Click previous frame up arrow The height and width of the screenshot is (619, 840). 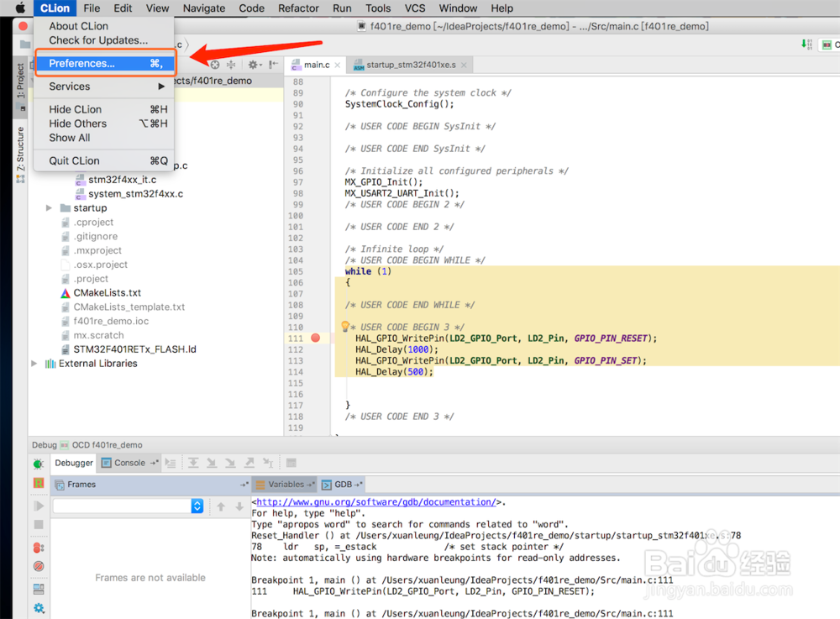click(x=221, y=506)
